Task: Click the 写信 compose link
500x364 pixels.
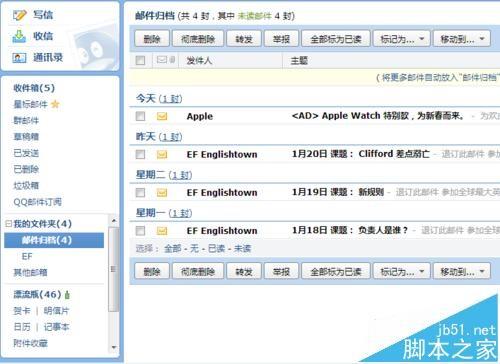Action: [x=43, y=15]
